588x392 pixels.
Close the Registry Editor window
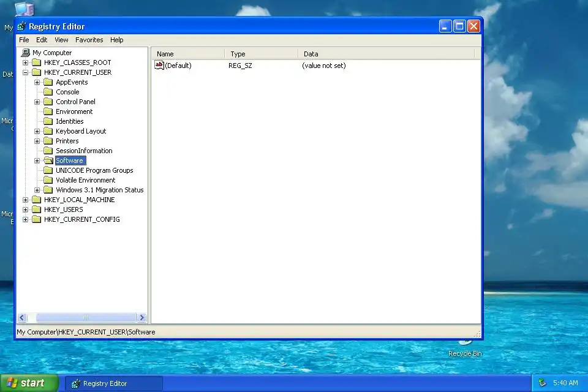point(473,26)
